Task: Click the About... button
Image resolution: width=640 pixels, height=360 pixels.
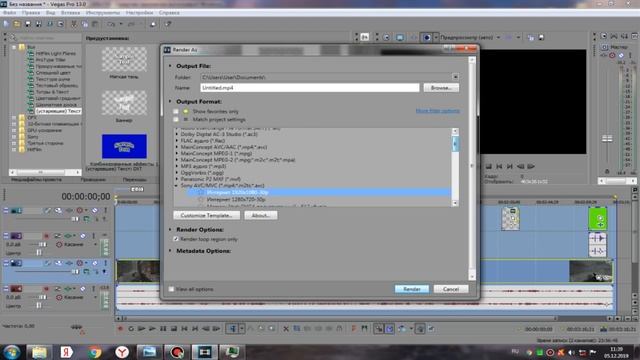Action: coord(261,215)
